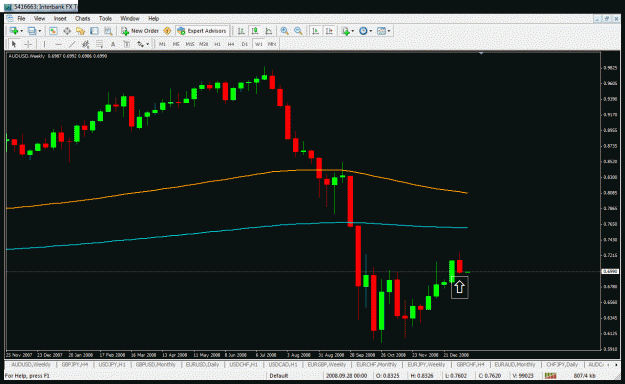Viewport: 625px width, 384px height.
Task: Toggle the Expert Advisors button
Action: (x=202, y=31)
